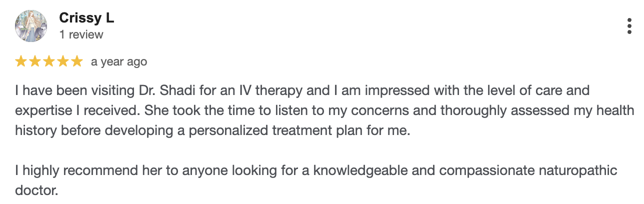This screenshot has height=204, width=644.
Task: Click the first rating star
Action: coord(21,61)
